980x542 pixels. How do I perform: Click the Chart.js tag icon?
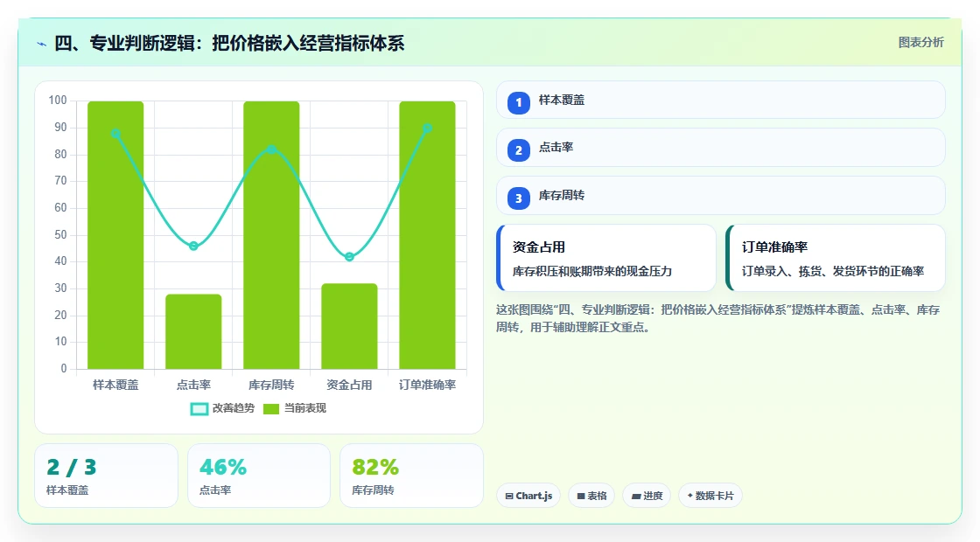tap(509, 496)
